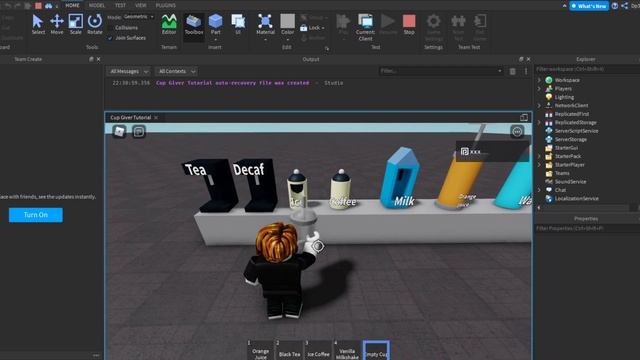The width and height of the screenshot is (640, 360).
Task: Pick the Rotate tool
Action: click(95, 21)
